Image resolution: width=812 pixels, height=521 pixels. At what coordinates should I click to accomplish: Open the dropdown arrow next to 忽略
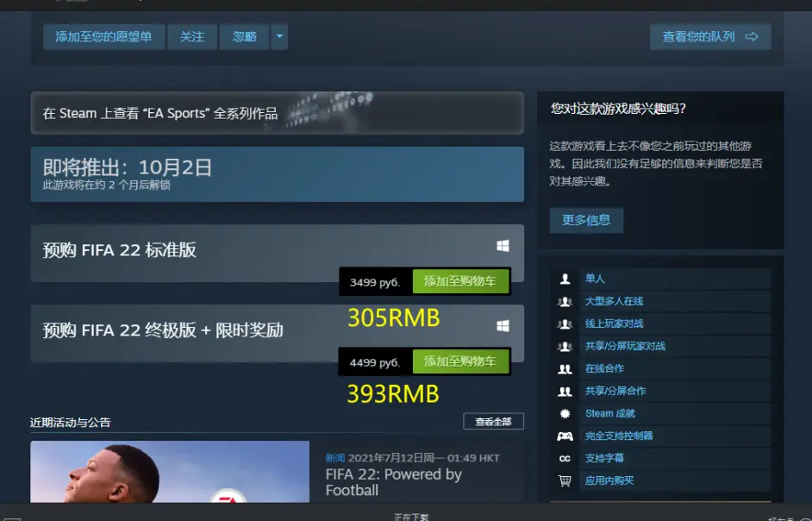279,36
